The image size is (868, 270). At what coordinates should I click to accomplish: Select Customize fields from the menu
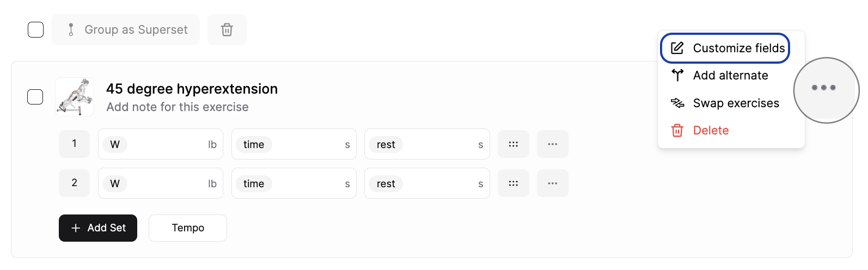click(x=725, y=48)
